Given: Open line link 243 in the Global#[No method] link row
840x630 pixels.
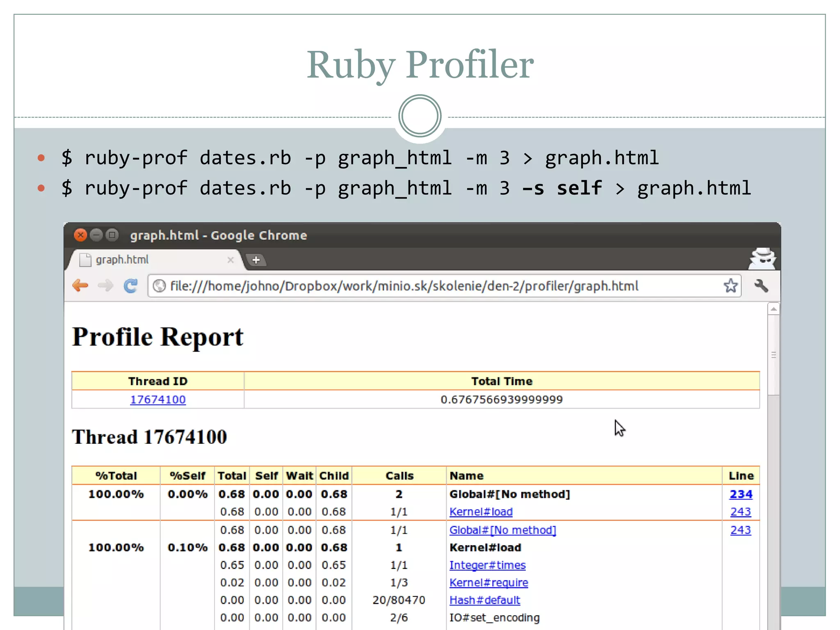Looking at the screenshot, I should pos(741,530).
